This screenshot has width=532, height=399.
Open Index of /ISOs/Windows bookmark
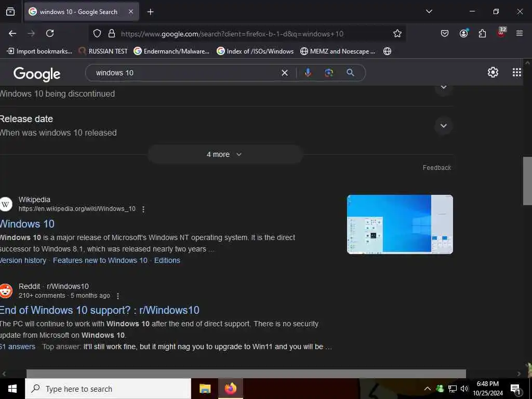[x=255, y=51]
